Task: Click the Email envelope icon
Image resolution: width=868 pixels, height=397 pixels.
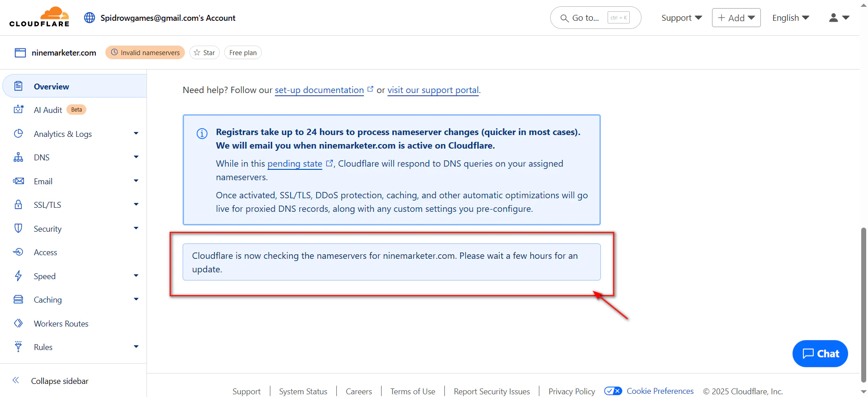Action: coord(19,181)
